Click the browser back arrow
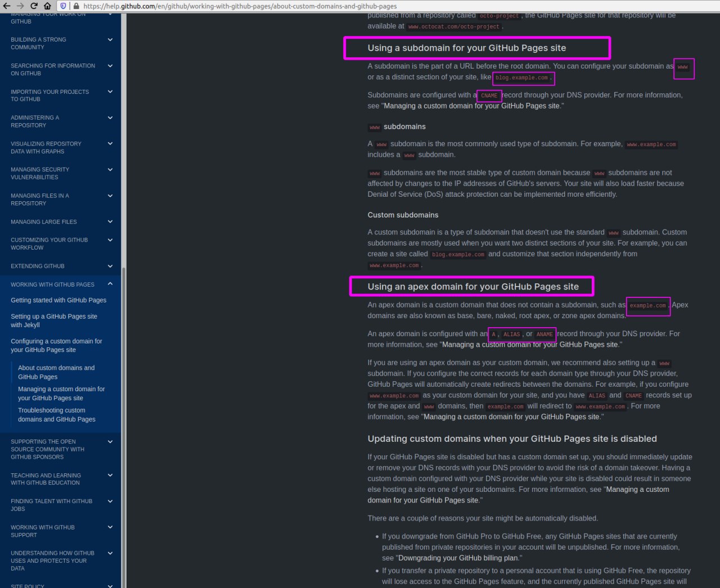Image resolution: width=720 pixels, height=588 pixels. pos(7,6)
